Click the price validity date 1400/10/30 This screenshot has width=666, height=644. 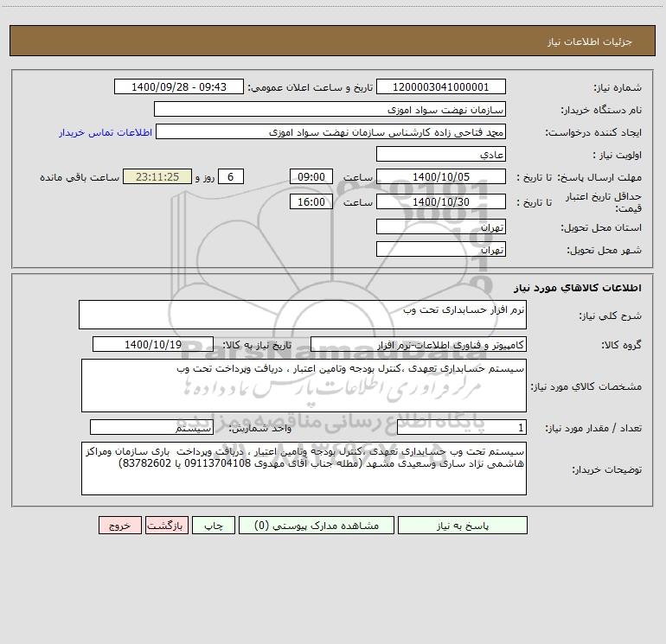click(441, 201)
